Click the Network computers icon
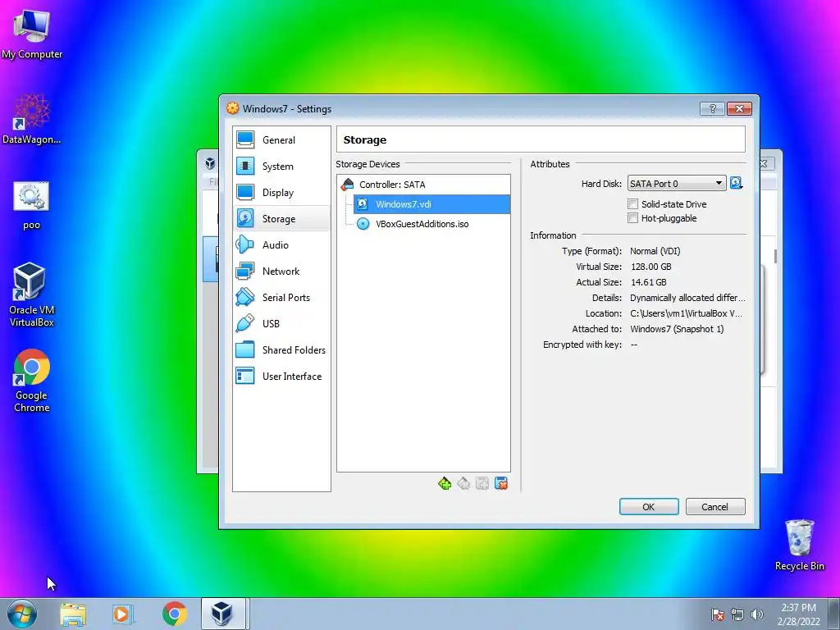The width and height of the screenshot is (840, 630). click(245, 271)
